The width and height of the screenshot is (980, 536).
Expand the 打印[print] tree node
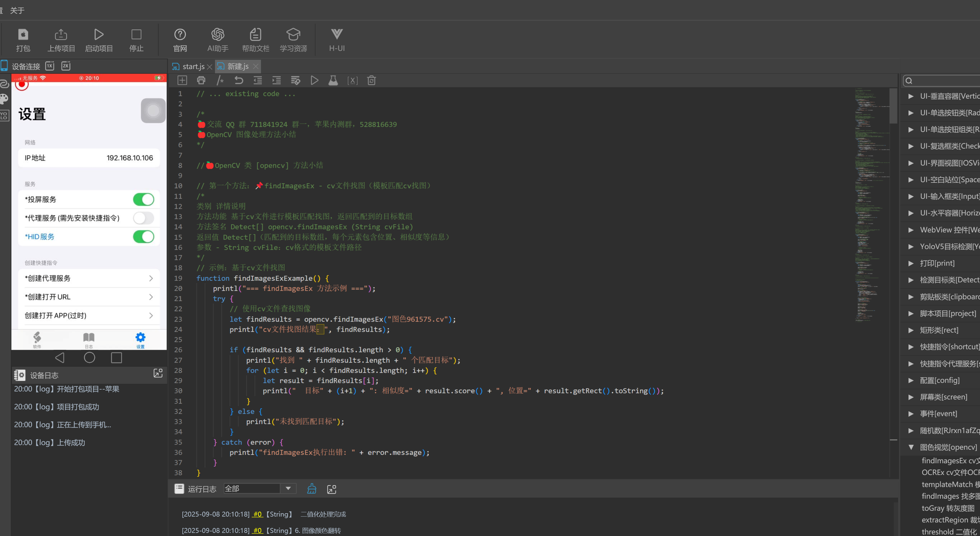(911, 264)
